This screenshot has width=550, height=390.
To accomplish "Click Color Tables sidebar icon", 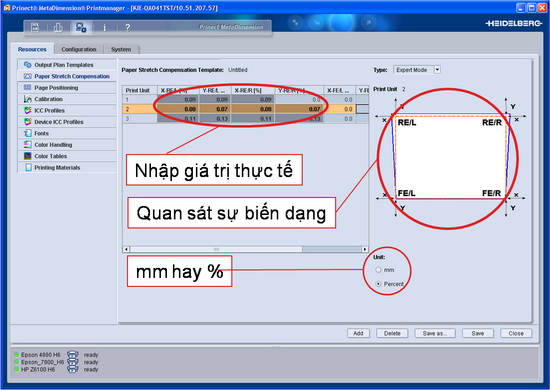I will coord(27,156).
